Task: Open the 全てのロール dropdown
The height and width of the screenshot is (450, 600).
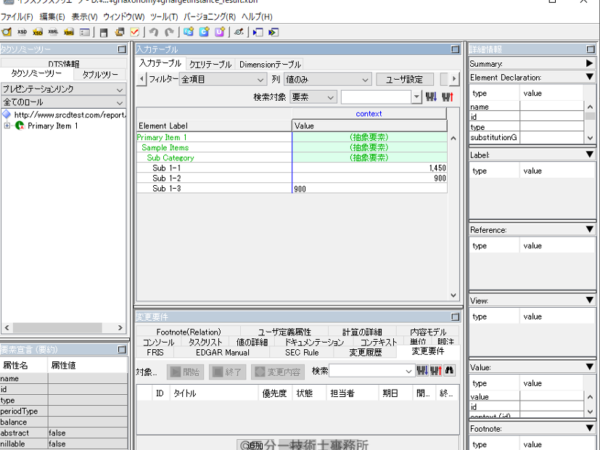Action: click(x=64, y=102)
